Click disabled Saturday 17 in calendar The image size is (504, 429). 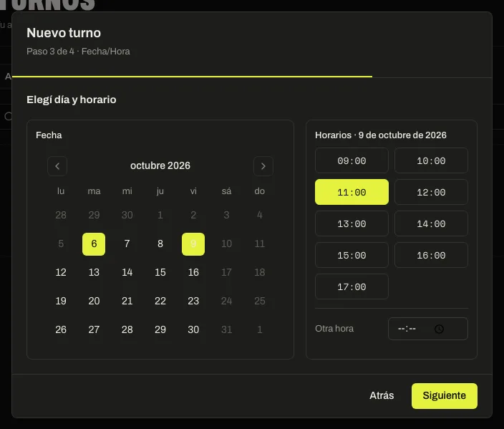[x=226, y=272]
